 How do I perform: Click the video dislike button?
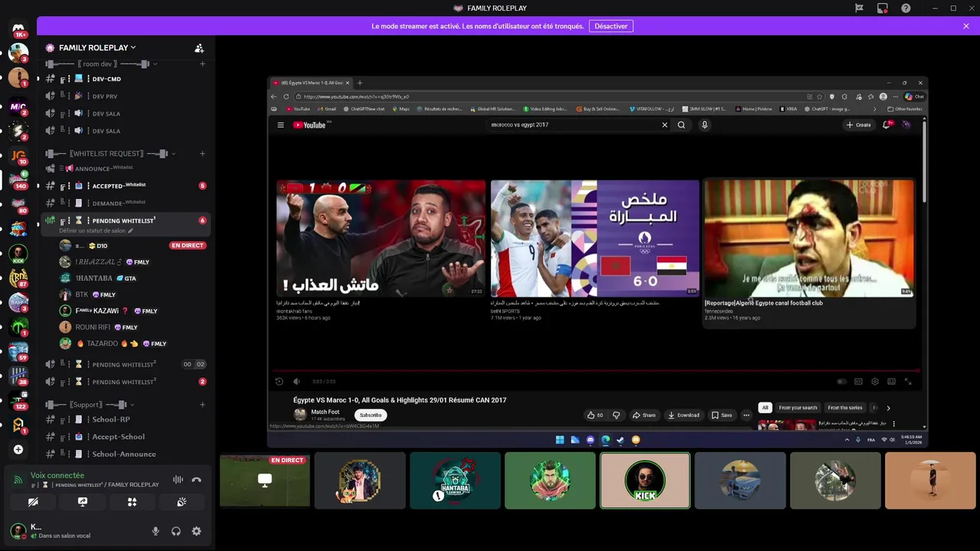click(616, 415)
